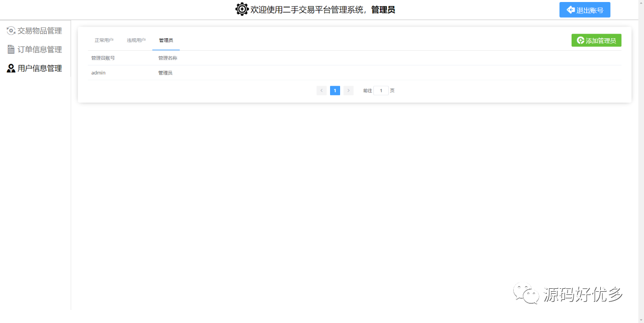
Task: Switch to the 违规用户 tab
Action: pyautogui.click(x=136, y=40)
